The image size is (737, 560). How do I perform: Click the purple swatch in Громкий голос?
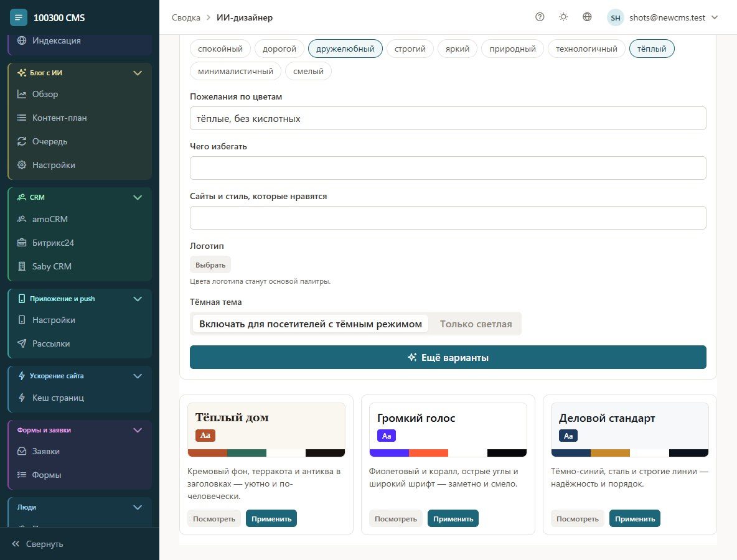point(389,453)
